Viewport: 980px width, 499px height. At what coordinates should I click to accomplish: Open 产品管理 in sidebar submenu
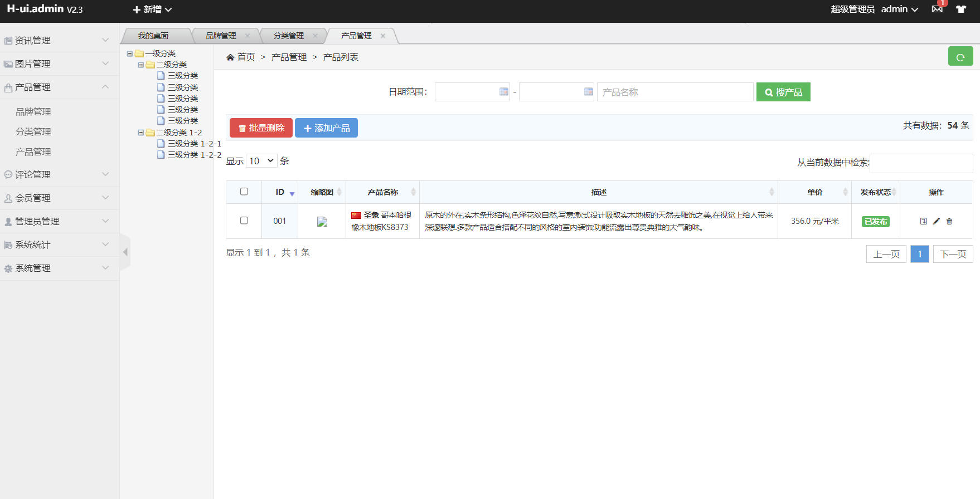[x=33, y=151]
